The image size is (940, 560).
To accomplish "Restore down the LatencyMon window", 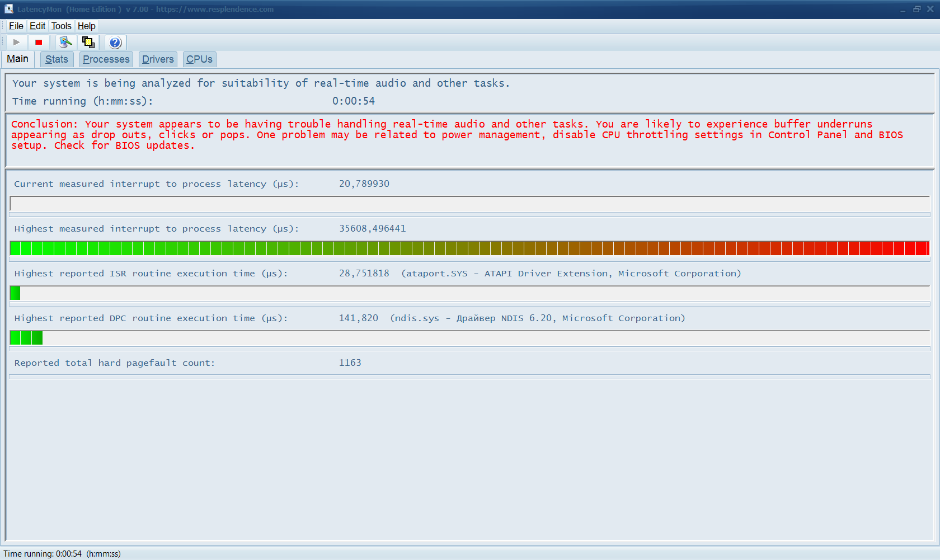I will point(916,9).
